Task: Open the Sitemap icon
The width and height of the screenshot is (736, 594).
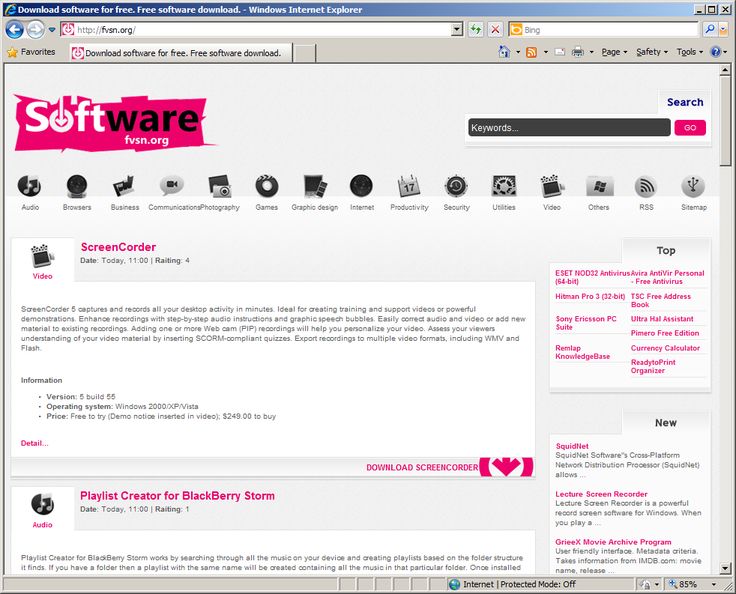Action: click(693, 186)
